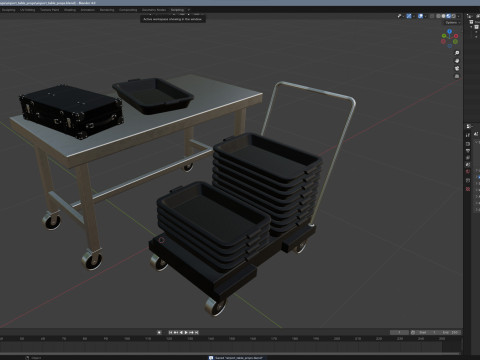Screen dimensions: 480x360
Task: Click the current frame number field
Action: 399,332
